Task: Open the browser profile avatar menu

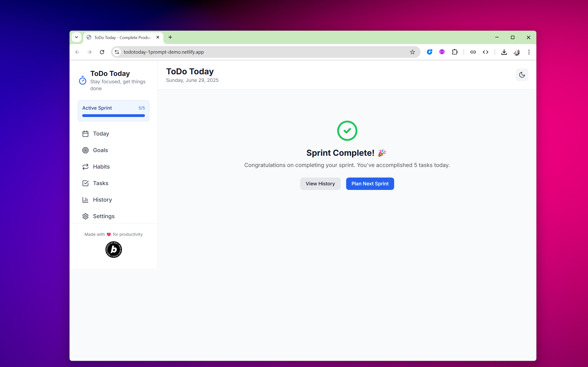Action: coord(517,52)
